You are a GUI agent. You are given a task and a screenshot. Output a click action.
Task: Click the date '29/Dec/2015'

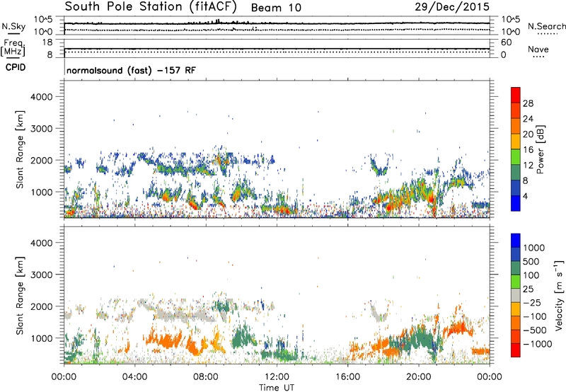(452, 6)
